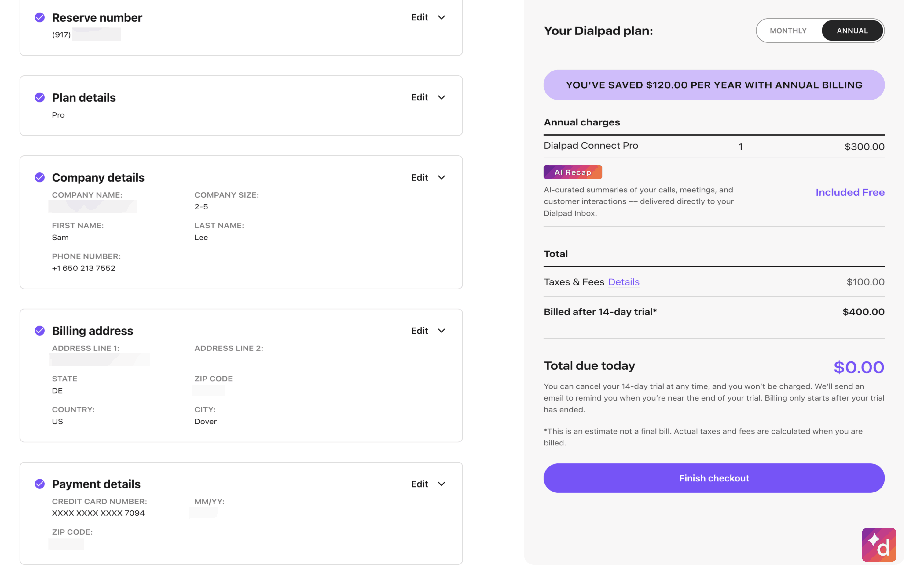Open the Dialpad AI assistant icon
The width and height of the screenshot is (924, 577).
point(878,545)
